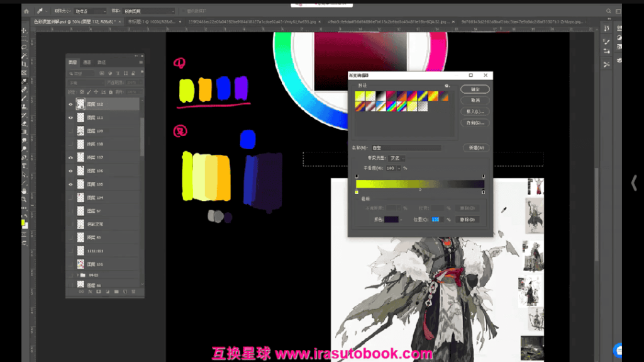Viewport: 644px width, 362px height.
Task: Switch to the first .psd document tab
Action: point(75,21)
